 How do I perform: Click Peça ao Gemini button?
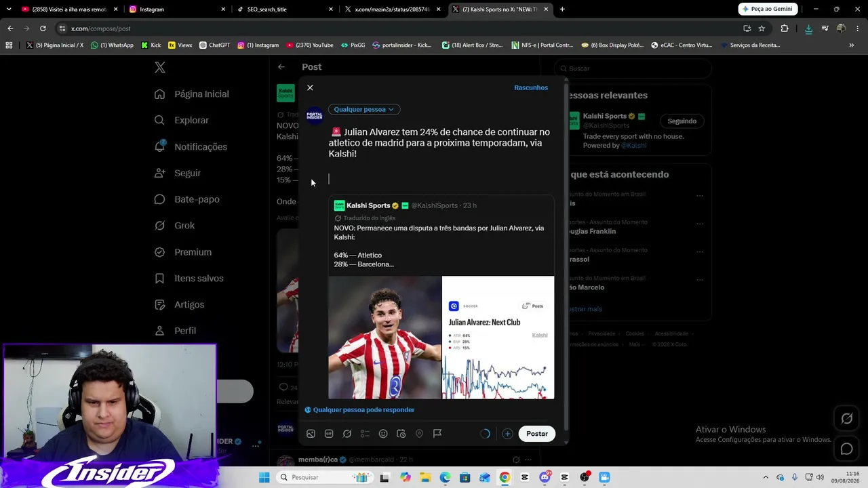(768, 9)
